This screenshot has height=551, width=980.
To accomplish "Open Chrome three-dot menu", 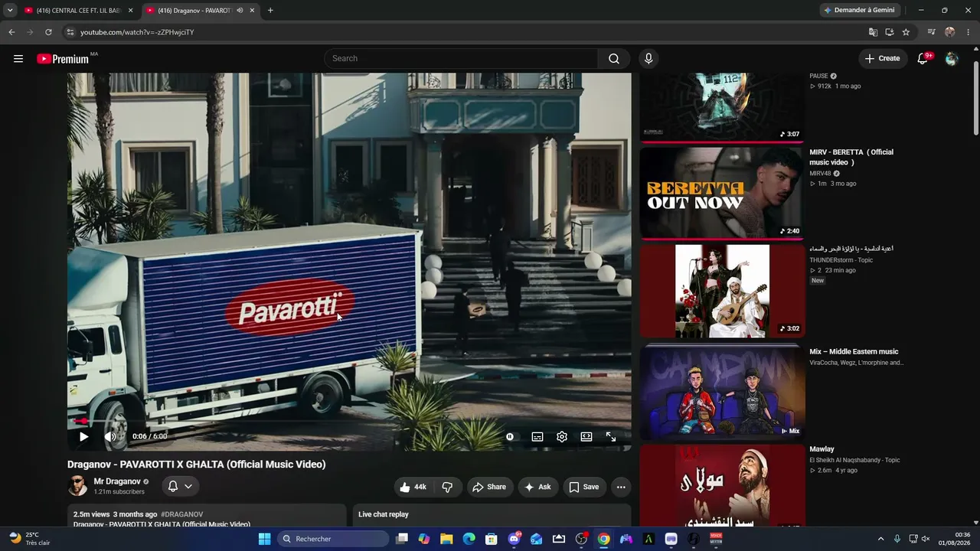I will tap(969, 32).
